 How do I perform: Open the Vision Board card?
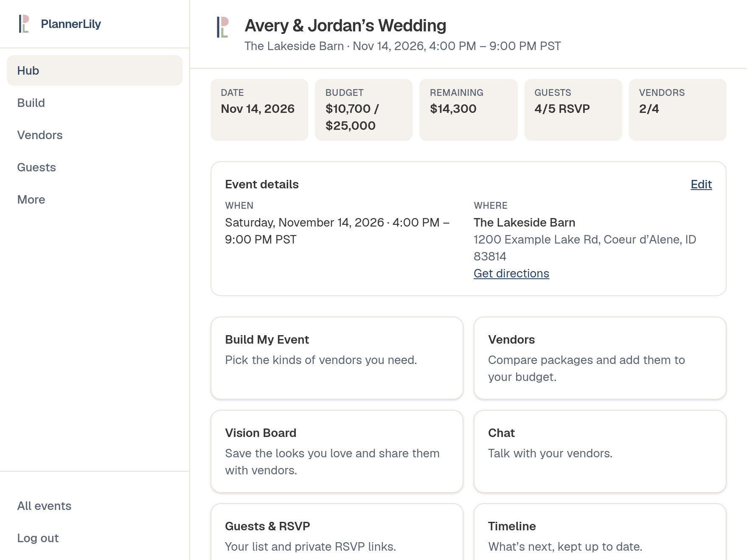pos(337,451)
